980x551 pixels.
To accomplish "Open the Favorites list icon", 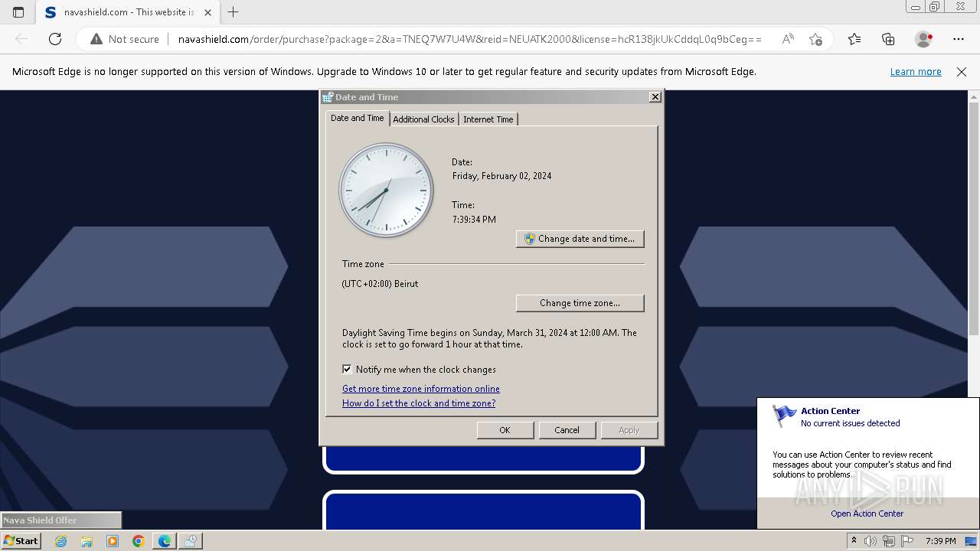I will tap(854, 39).
